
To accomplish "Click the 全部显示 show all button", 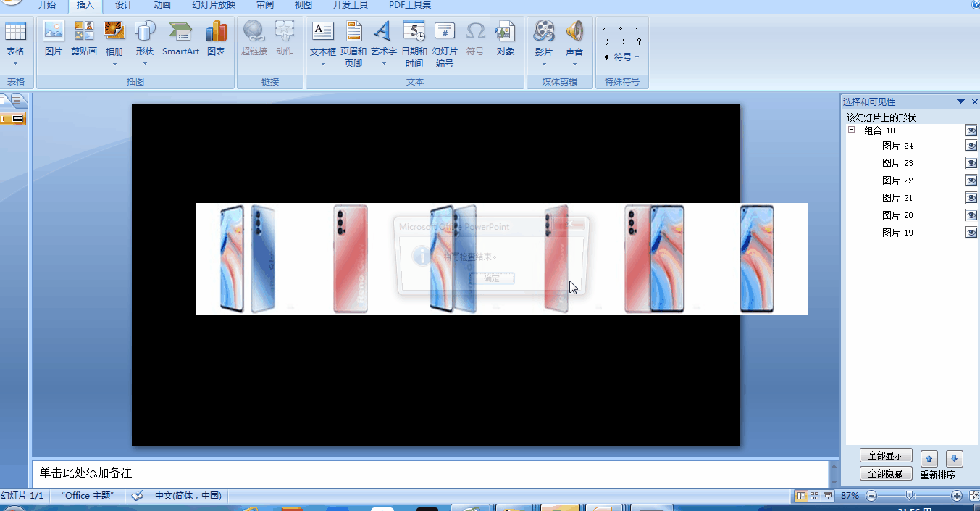I will click(x=886, y=456).
